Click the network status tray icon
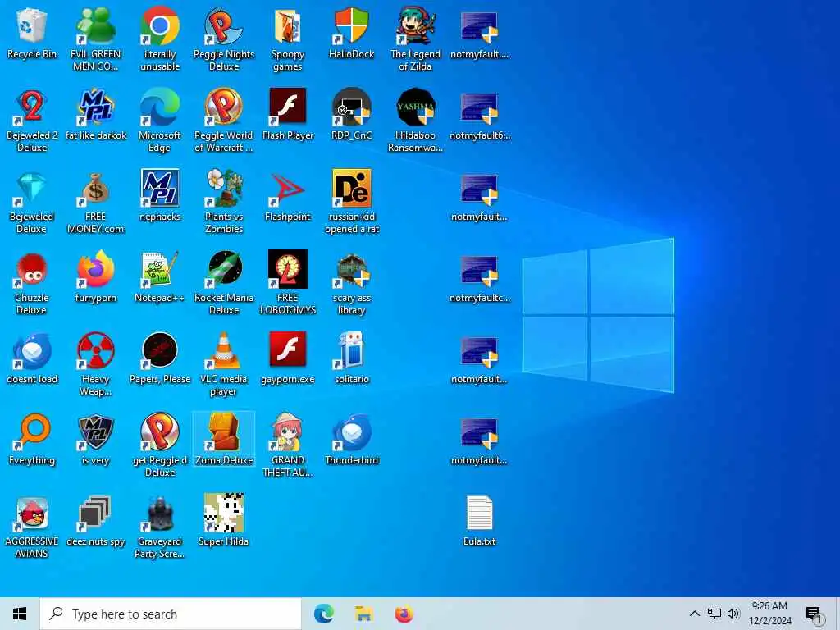The height and width of the screenshot is (630, 840). [714, 614]
